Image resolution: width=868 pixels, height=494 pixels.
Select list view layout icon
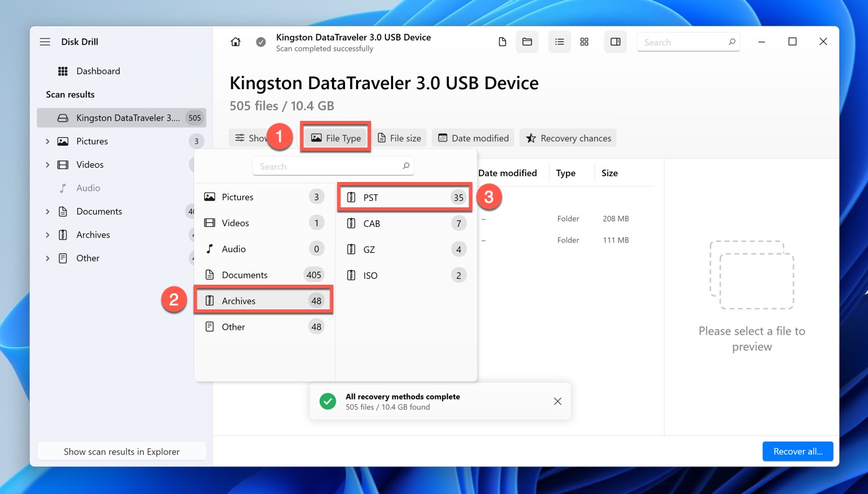tap(559, 42)
